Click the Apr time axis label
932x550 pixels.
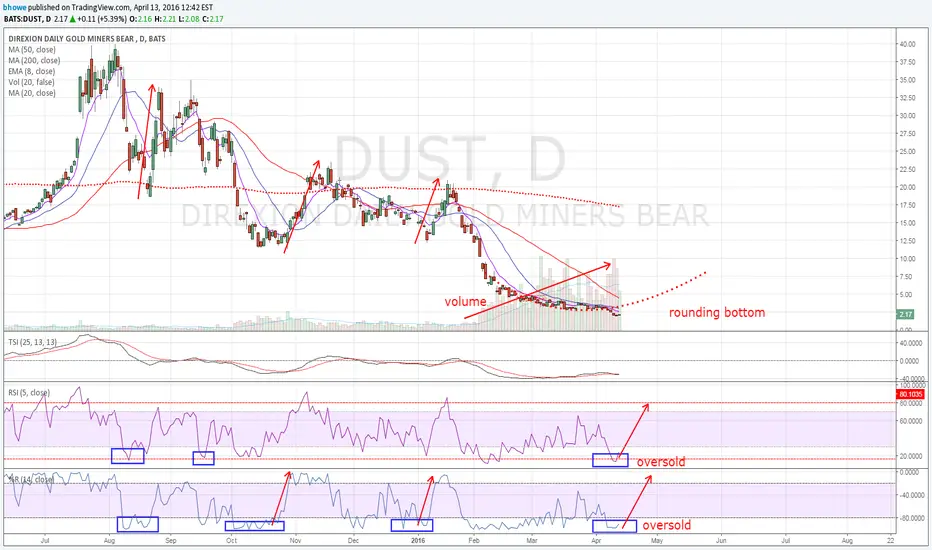(596, 540)
